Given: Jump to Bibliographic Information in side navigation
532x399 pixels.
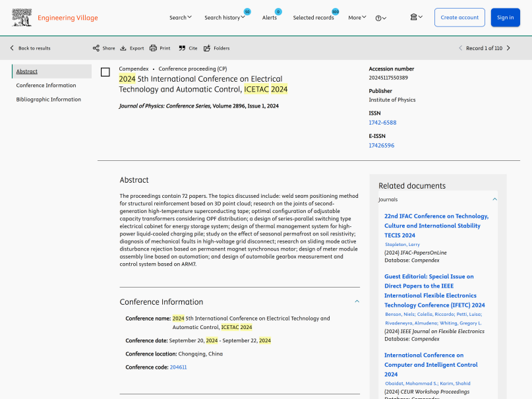Looking at the screenshot, I should click(x=49, y=100).
